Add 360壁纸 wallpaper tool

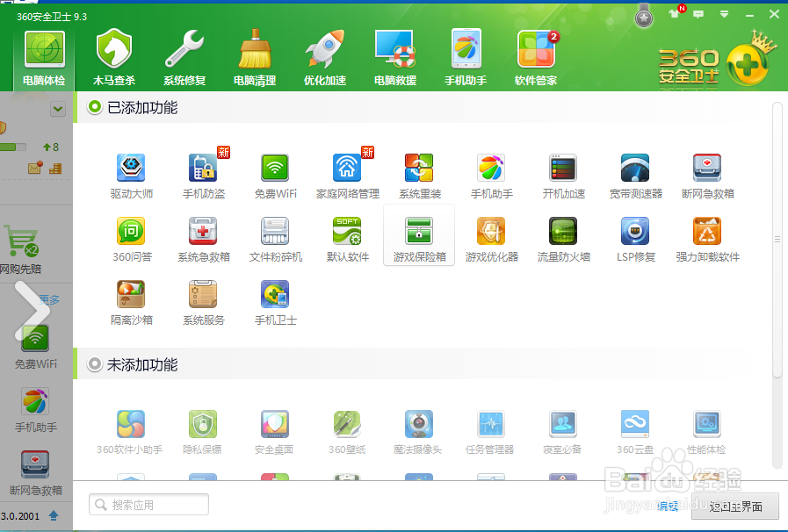(347, 433)
